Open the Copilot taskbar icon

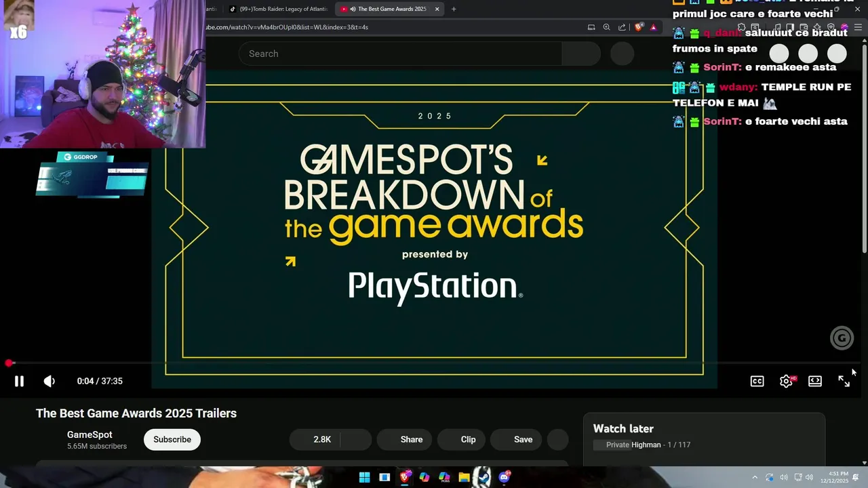[425, 477]
